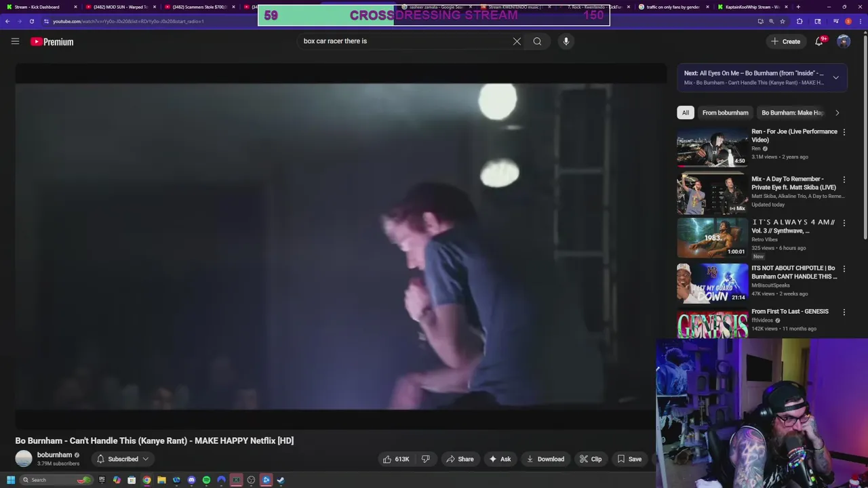Expand the Next: All Eyes On Me playlist panel
The image size is (868, 488).
(835, 77)
